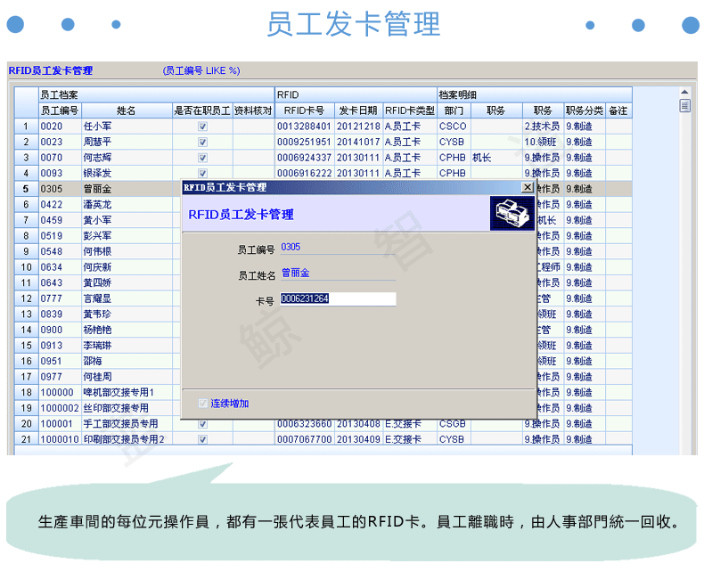Viewport: 704px width, 588px height.
Task: Click the 资料核对 column header
Action: (x=254, y=110)
